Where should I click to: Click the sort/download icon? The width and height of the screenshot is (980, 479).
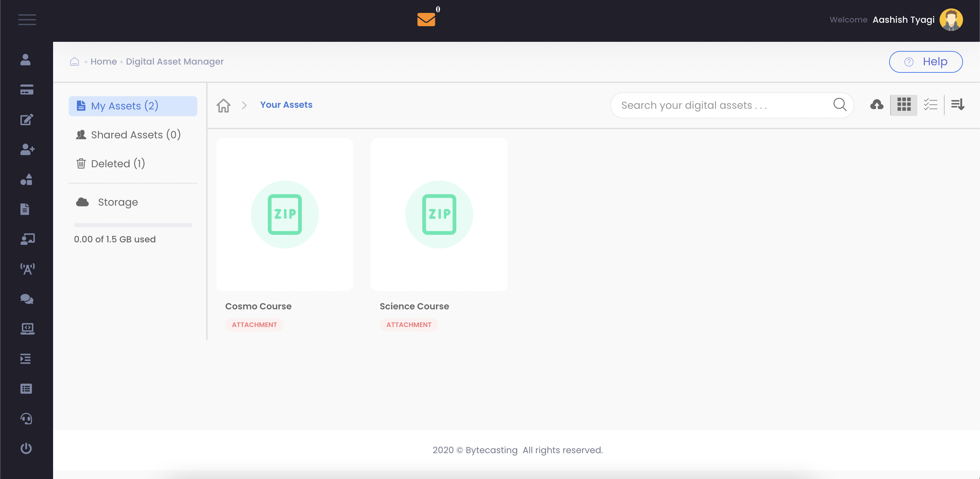click(958, 104)
